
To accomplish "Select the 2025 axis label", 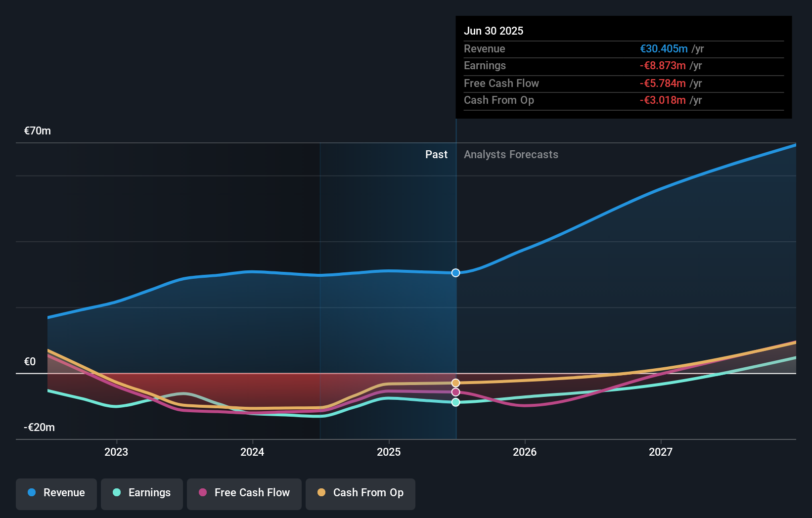I will click(x=389, y=451).
